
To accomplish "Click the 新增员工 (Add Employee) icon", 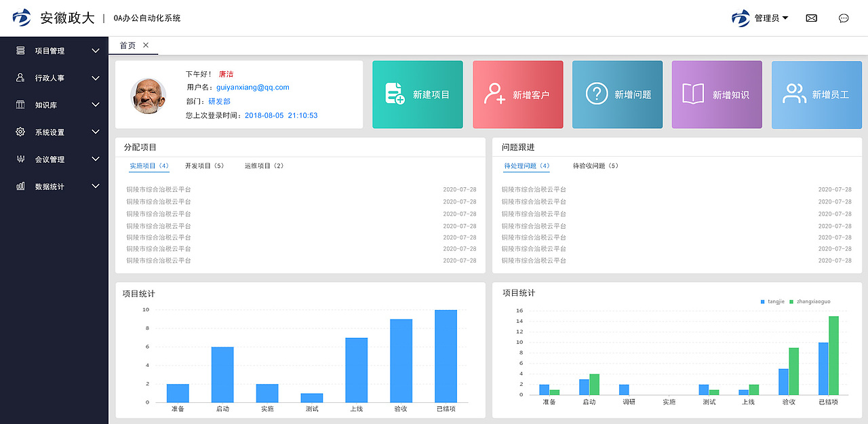I will (x=795, y=94).
